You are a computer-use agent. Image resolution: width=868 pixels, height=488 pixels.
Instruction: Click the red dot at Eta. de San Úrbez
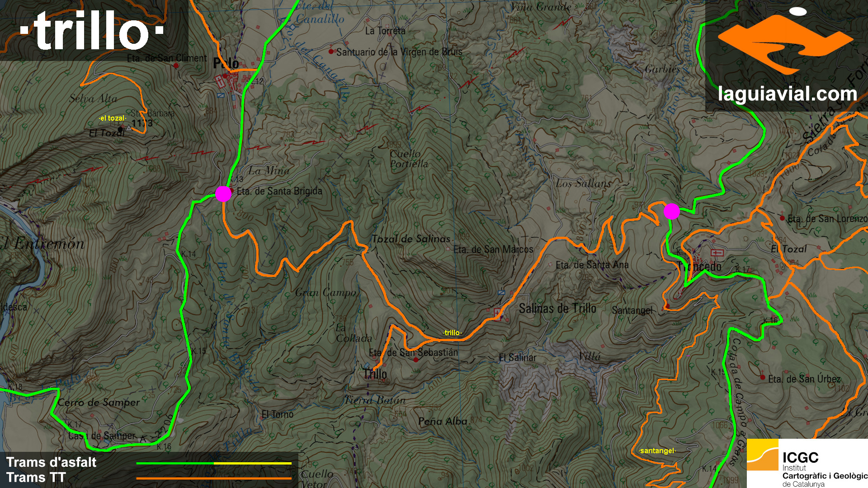pyautogui.click(x=763, y=377)
